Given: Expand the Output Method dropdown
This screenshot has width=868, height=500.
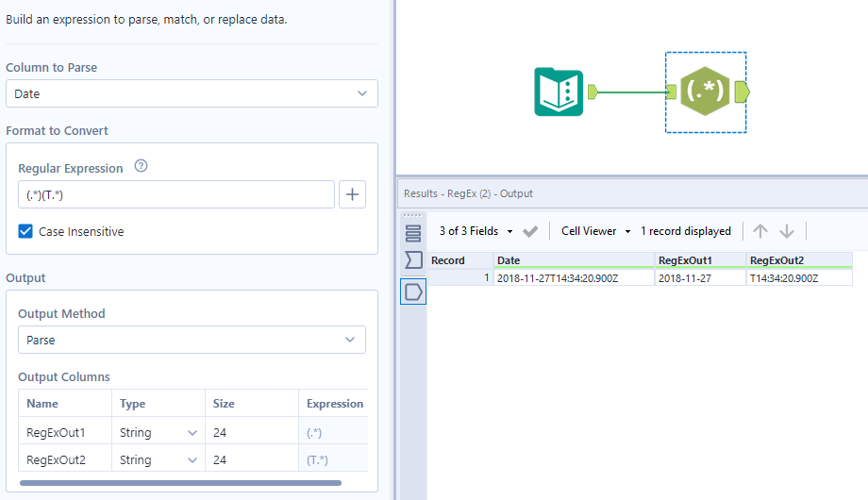Looking at the screenshot, I should click(x=192, y=340).
